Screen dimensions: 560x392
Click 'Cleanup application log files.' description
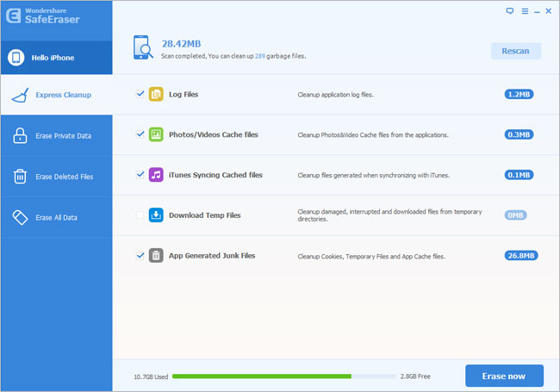pos(336,95)
